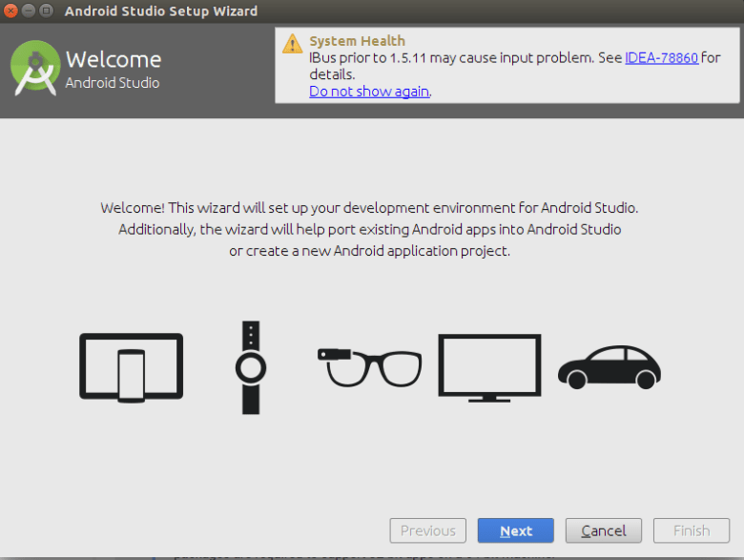Click the phone and tablet device icon
The height and width of the screenshot is (560, 744).
pyautogui.click(x=131, y=367)
